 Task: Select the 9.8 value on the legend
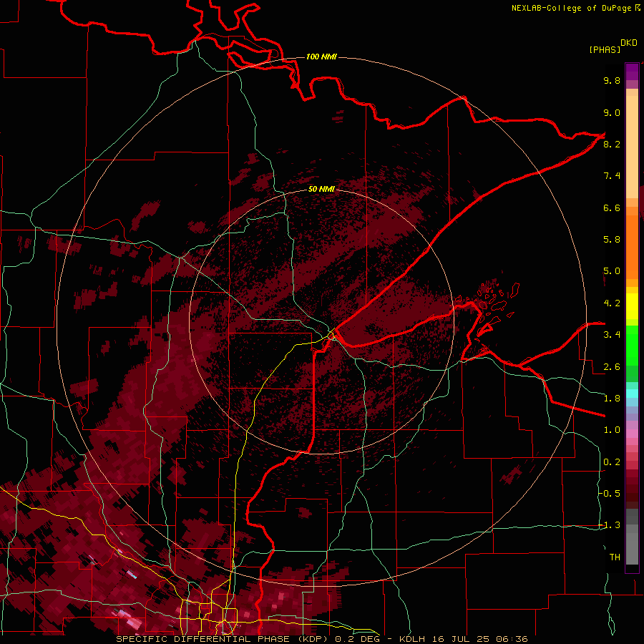pyautogui.click(x=612, y=80)
